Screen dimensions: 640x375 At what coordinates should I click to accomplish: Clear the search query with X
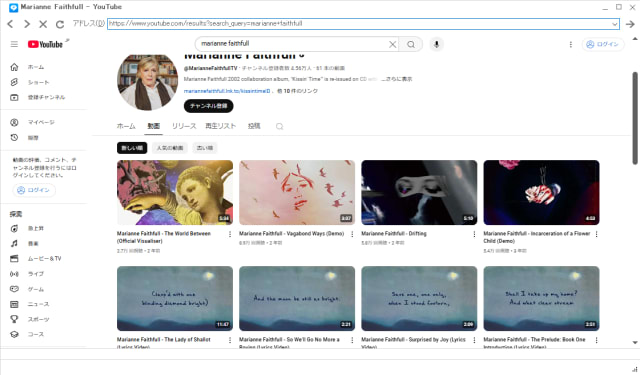392,44
